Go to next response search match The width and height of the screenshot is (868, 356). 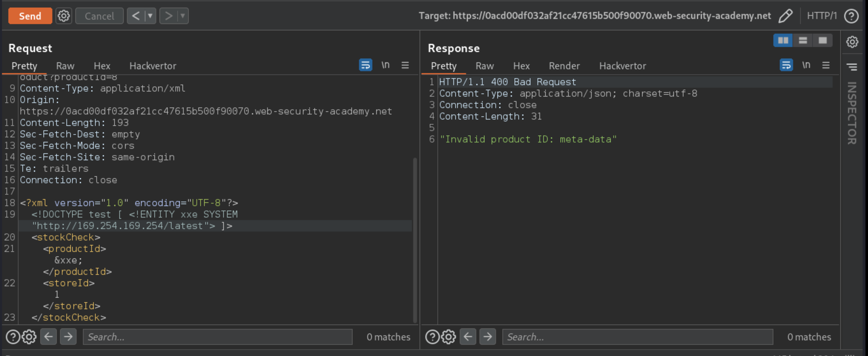click(487, 337)
